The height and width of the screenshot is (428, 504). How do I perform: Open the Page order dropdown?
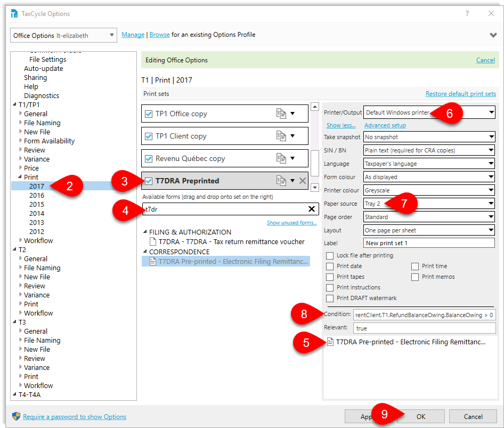(429, 217)
